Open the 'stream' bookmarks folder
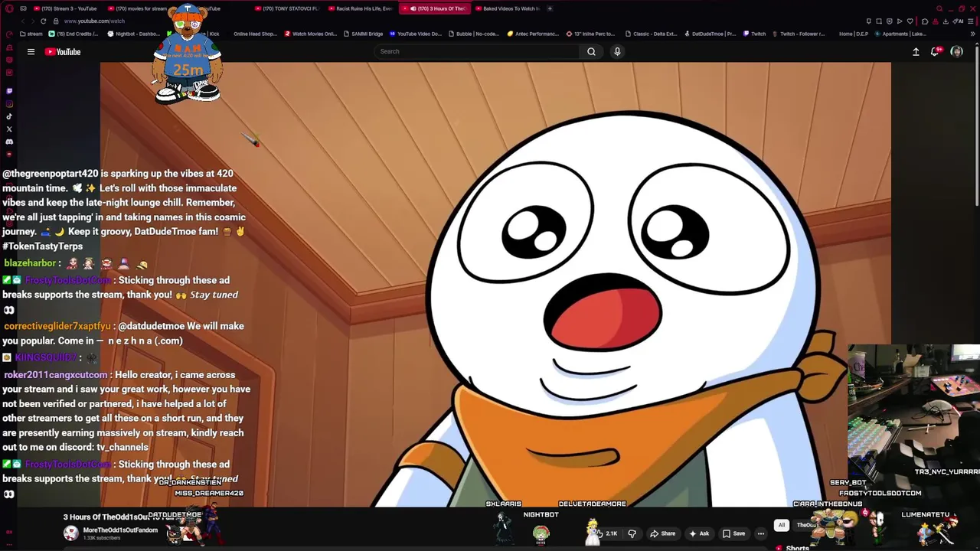The width and height of the screenshot is (980, 551). pyautogui.click(x=31, y=34)
